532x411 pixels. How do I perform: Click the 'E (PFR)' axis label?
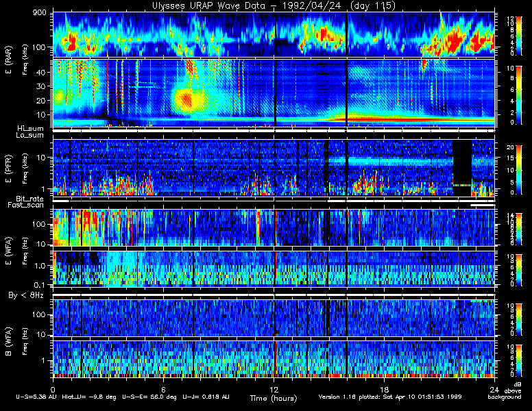8,169
